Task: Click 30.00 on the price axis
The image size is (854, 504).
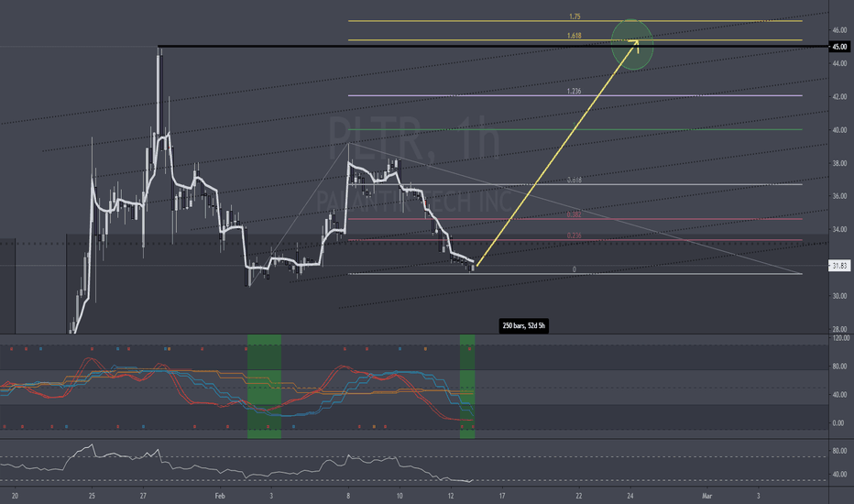Action: pos(839,296)
